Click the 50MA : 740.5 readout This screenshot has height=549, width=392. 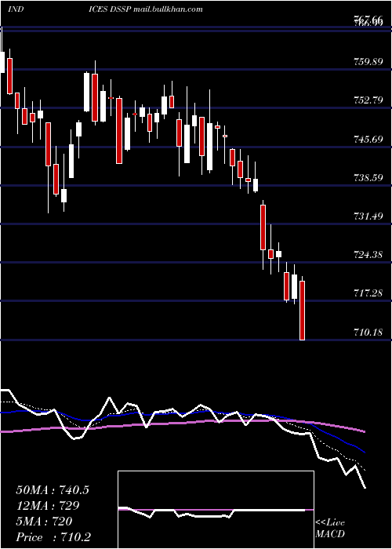53,490
